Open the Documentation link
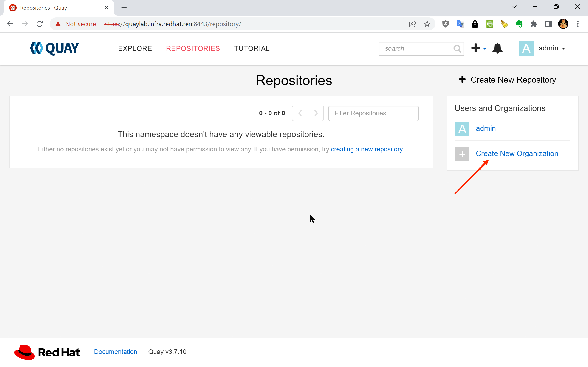This screenshot has width=588, height=367. (x=115, y=352)
